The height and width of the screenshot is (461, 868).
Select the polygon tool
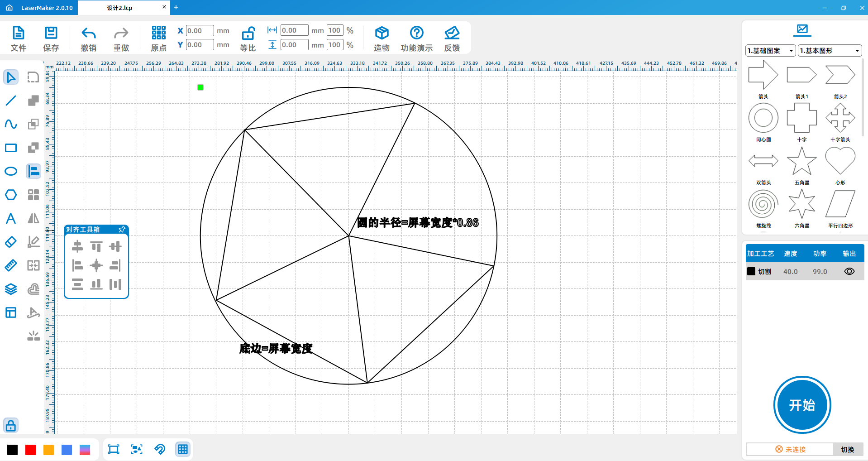[x=11, y=195]
